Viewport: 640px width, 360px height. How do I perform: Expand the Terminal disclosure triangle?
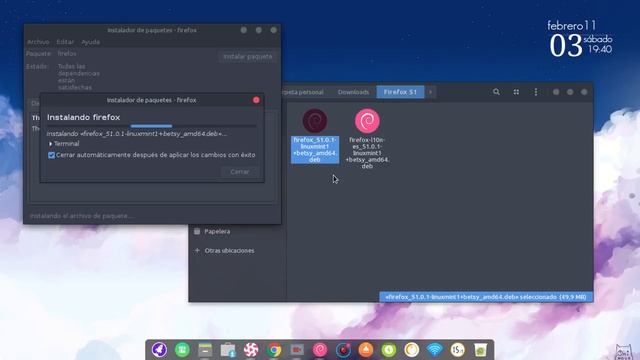[x=50, y=144]
